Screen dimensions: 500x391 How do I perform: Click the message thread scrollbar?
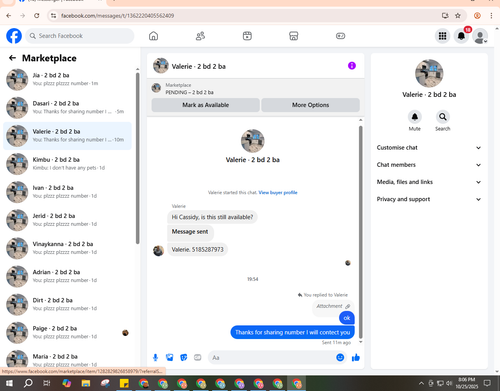pyautogui.click(x=360, y=232)
